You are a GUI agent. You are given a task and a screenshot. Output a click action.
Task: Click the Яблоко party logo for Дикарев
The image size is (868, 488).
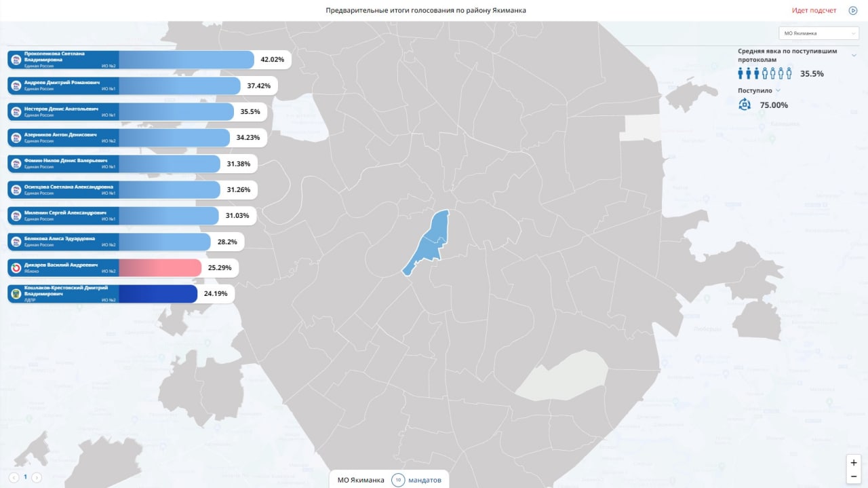click(16, 268)
